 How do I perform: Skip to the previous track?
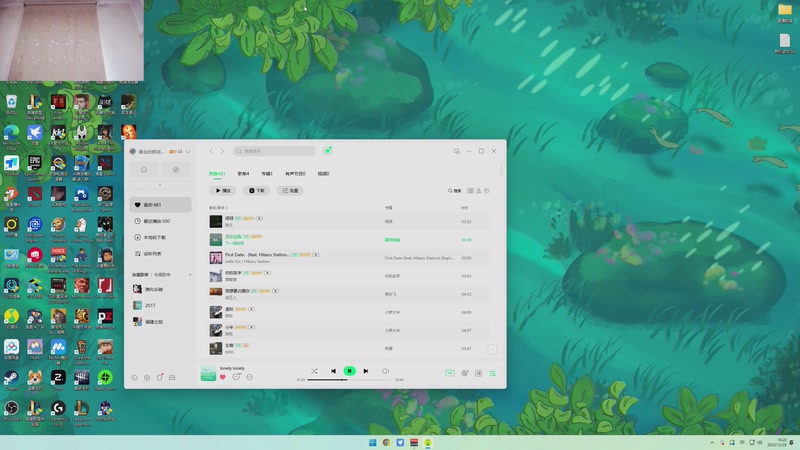tap(333, 371)
